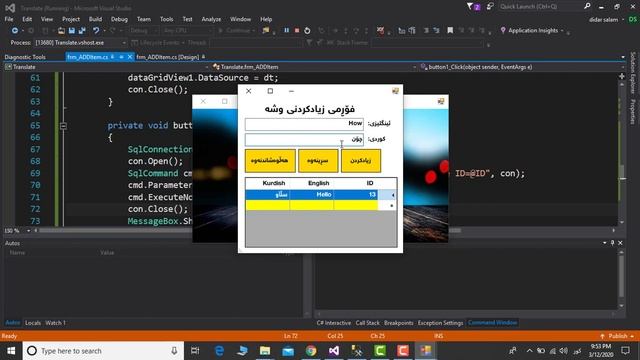
Task: Click the Kurdish text field in the form
Action: tap(304, 140)
